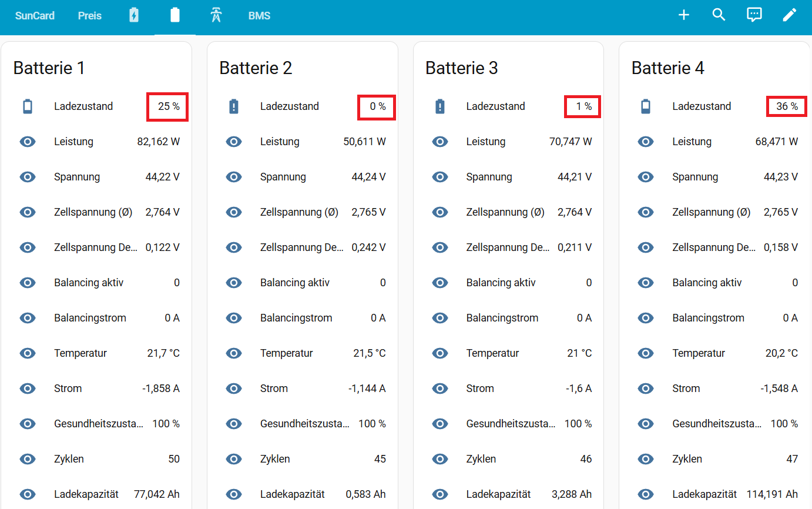
Task: Open Batterie 4 Ladezustand 36 % value
Action: (x=787, y=106)
